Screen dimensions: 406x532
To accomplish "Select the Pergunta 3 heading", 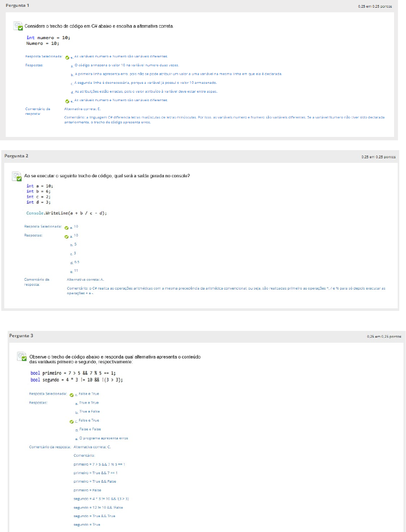I will tap(21, 336).
